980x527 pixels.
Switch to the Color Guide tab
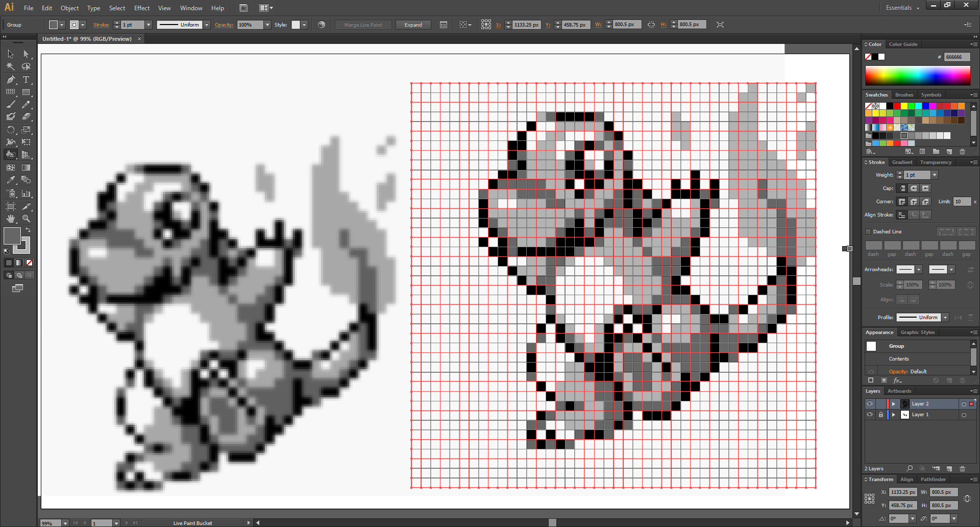(903, 44)
